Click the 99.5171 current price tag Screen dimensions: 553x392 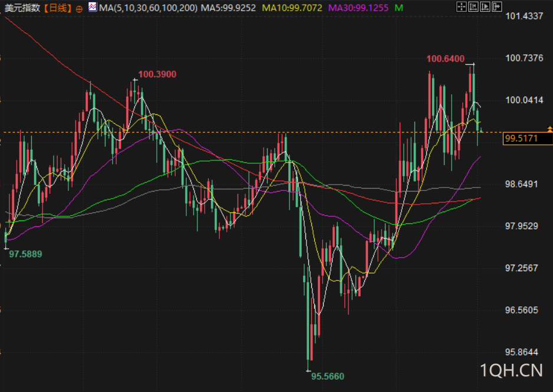point(528,139)
